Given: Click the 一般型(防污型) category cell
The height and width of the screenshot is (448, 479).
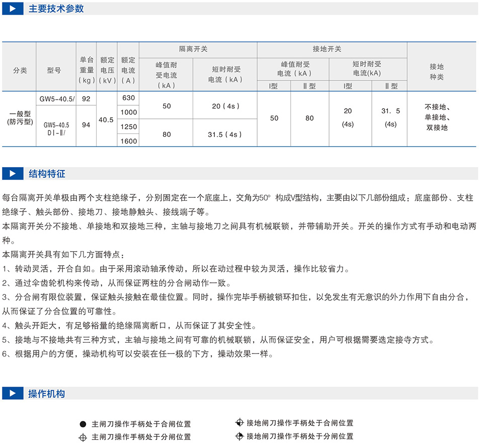Looking at the screenshot, I should (x=20, y=118).
